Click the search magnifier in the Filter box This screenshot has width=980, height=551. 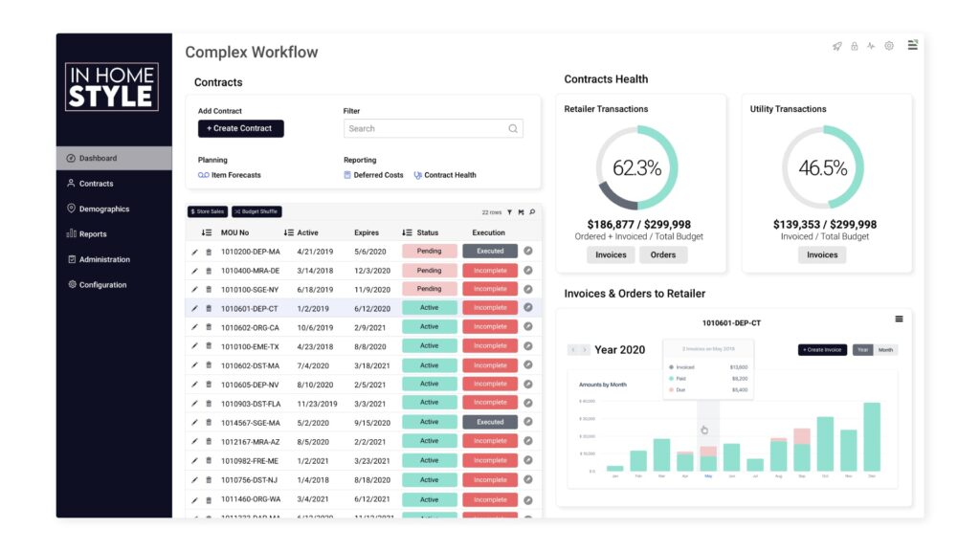tap(513, 129)
